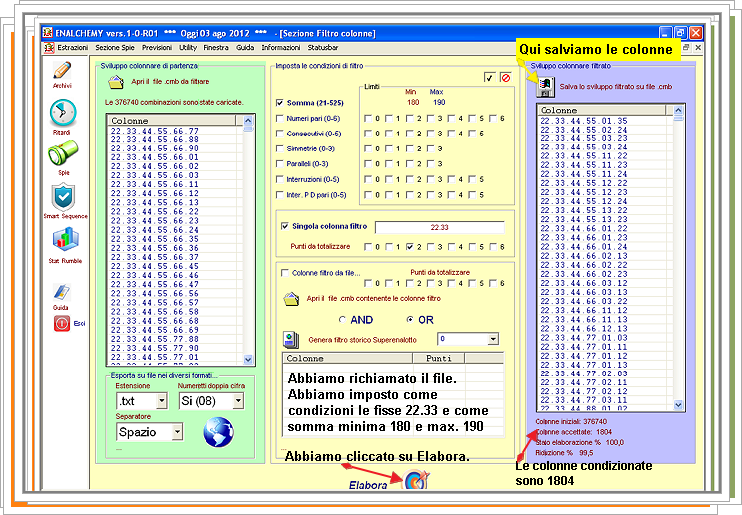
Task: Toggle the Somma (21-525) checkbox
Action: 280,103
